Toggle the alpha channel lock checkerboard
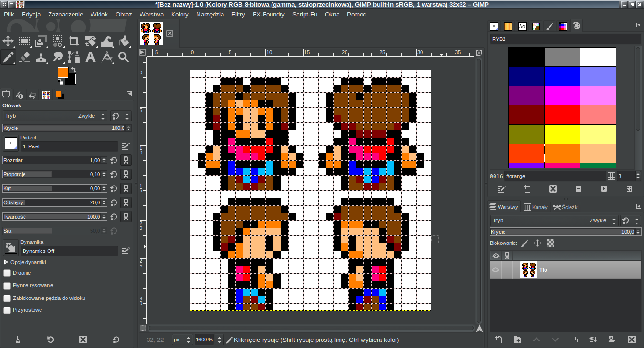 [550, 243]
